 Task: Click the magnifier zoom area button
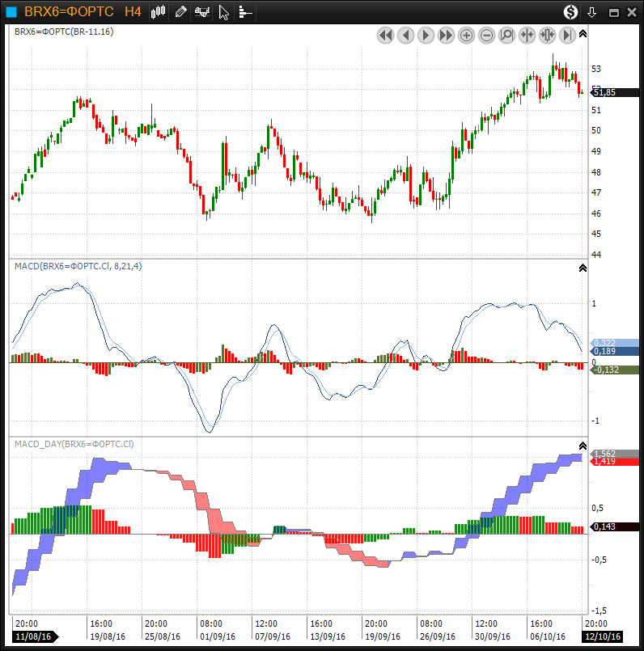507,35
